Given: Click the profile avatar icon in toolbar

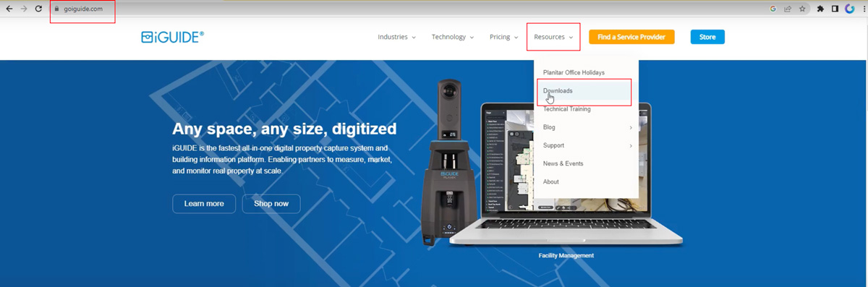Looking at the screenshot, I should click(849, 9).
